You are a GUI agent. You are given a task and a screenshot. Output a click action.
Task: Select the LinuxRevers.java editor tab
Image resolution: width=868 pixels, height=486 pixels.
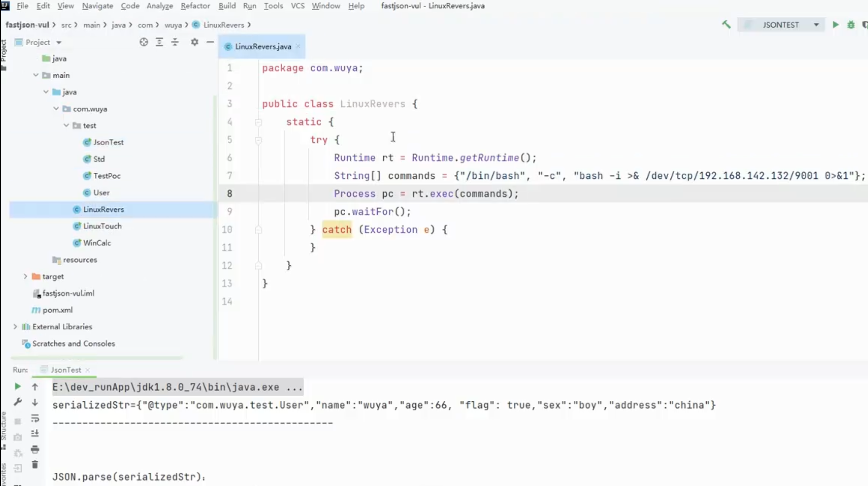tap(263, 46)
